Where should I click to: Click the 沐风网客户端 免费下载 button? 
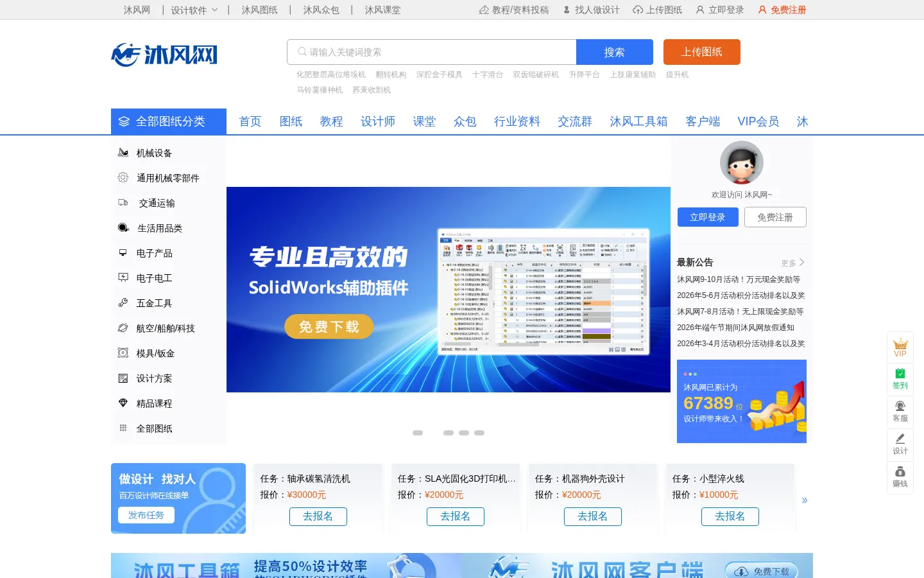click(x=762, y=571)
